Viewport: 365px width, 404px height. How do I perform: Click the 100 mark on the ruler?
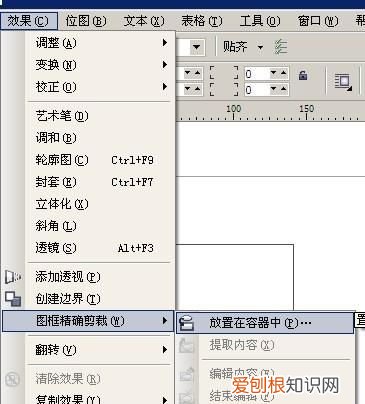pos(234,109)
